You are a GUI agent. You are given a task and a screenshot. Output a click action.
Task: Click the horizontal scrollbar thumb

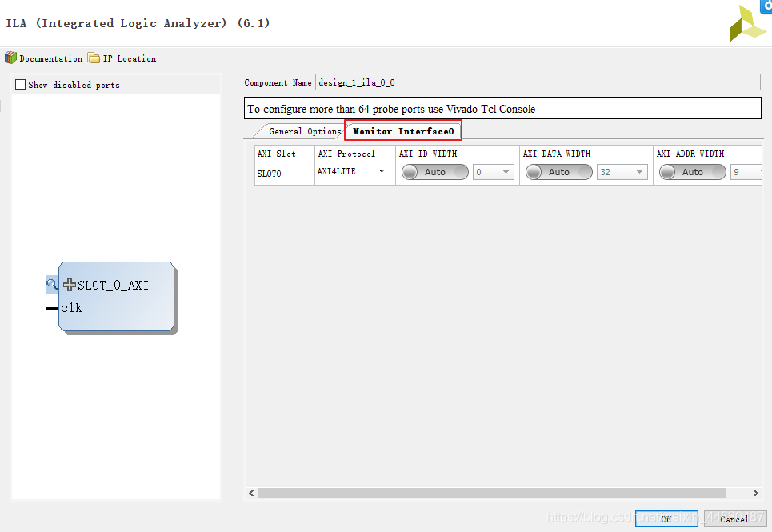pyautogui.click(x=491, y=493)
